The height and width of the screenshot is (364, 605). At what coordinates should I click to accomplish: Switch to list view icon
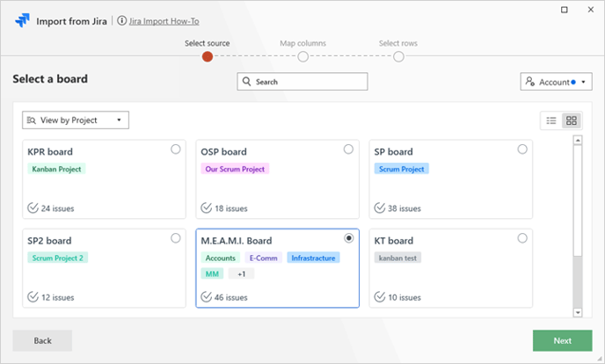pos(551,120)
